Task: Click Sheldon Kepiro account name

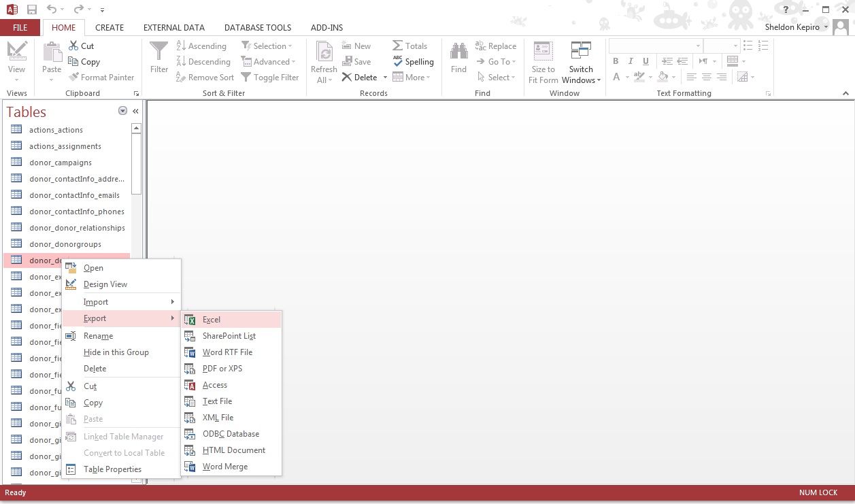Action: click(x=791, y=27)
